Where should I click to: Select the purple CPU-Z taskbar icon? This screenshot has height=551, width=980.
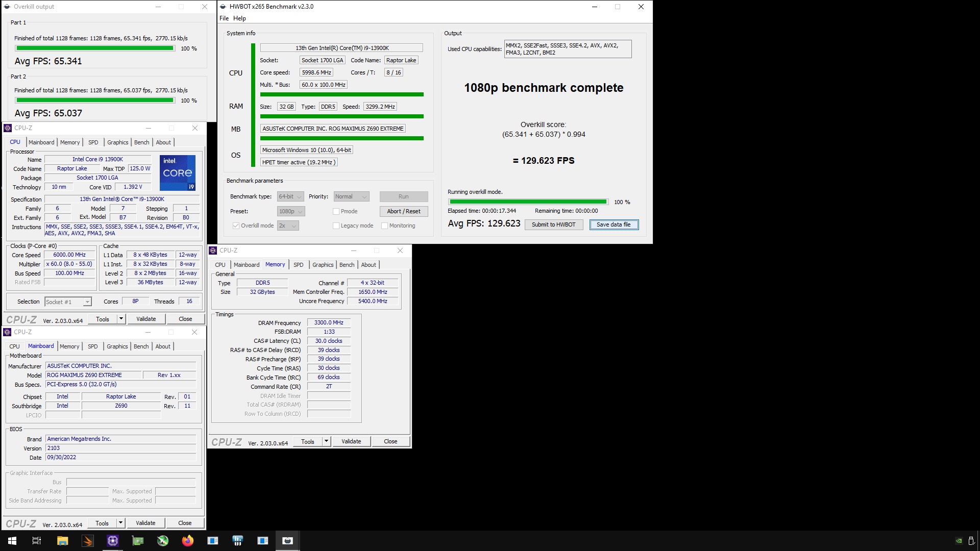tap(112, 541)
